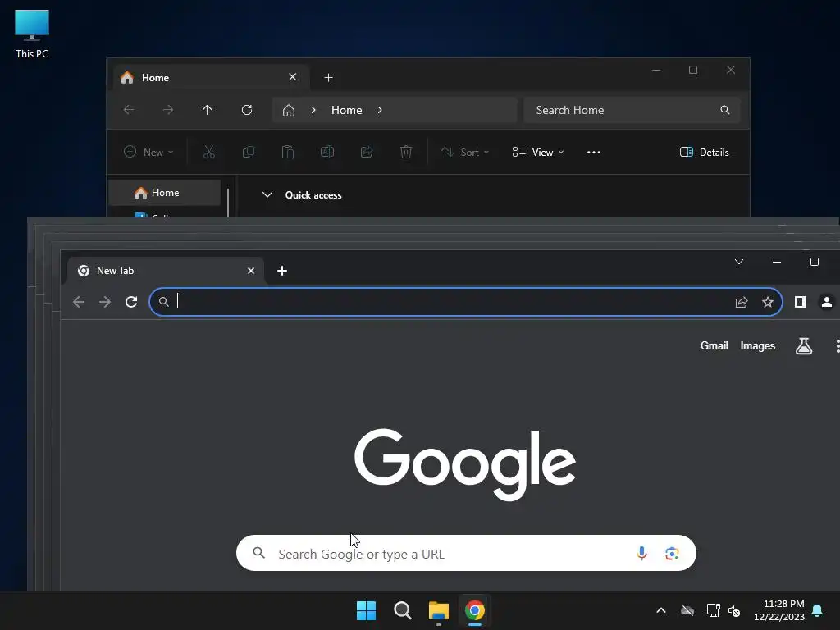Image resolution: width=840 pixels, height=630 pixels.
Task: Share this page from Chrome address bar
Action: coord(742,302)
